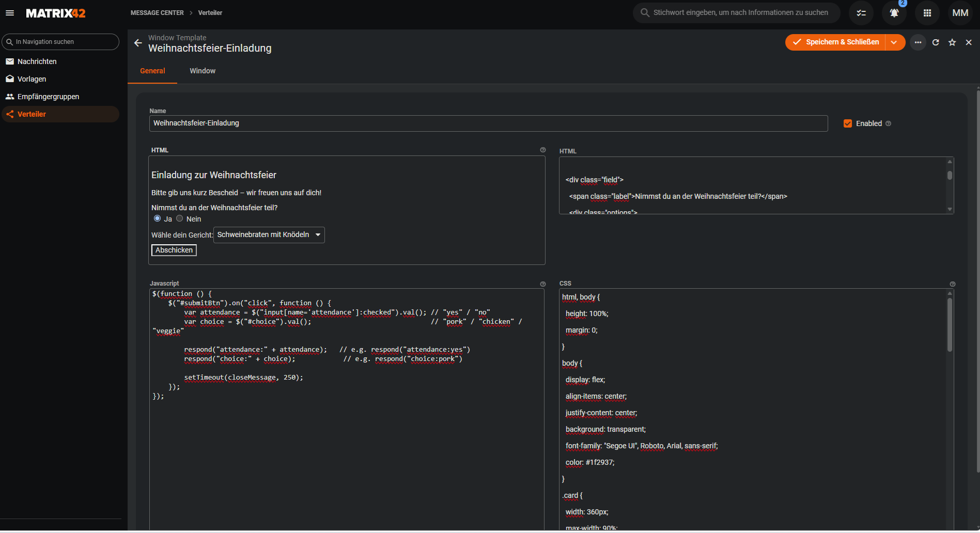
Task: Refresh the Window Template dialog
Action: [x=936, y=42]
